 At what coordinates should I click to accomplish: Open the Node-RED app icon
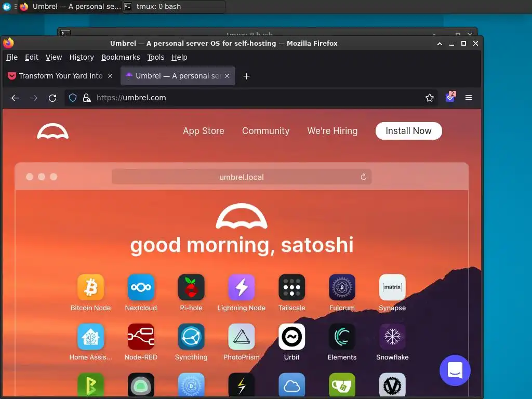[141, 337]
